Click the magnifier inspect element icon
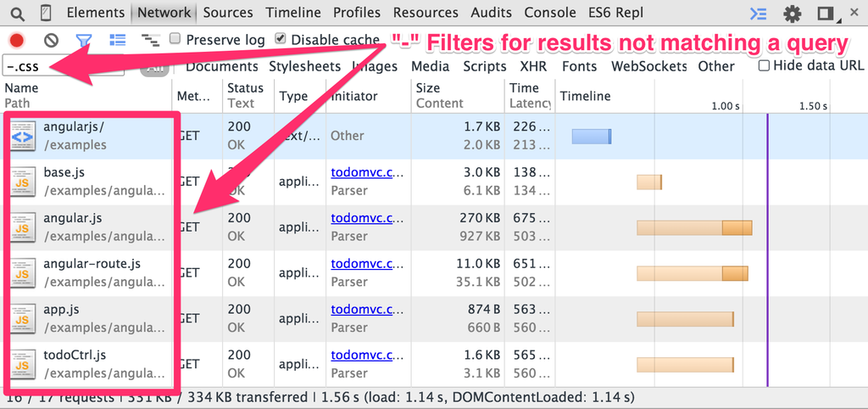Image resolution: width=868 pixels, height=409 pixels. 17,13
